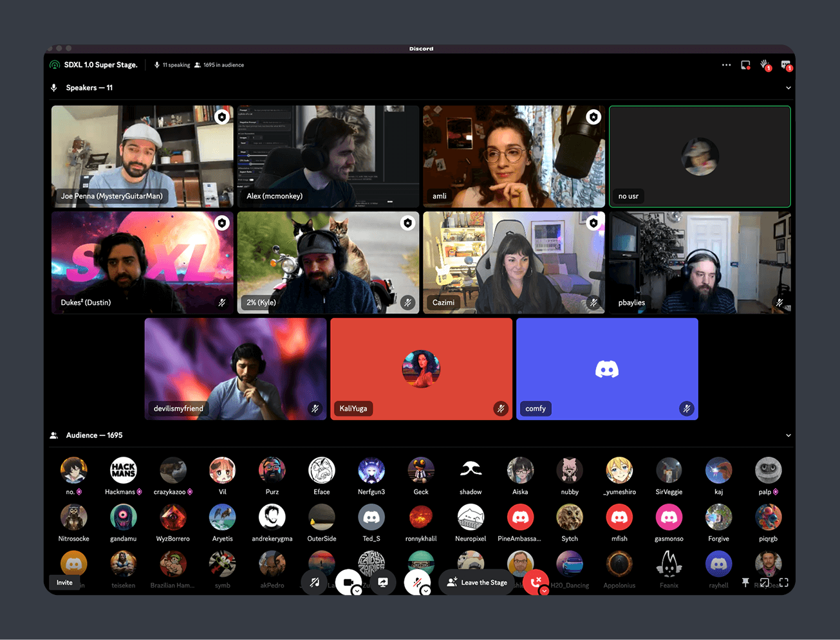Collapse the Speakers section chevron
This screenshot has width=840, height=640.
(789, 88)
